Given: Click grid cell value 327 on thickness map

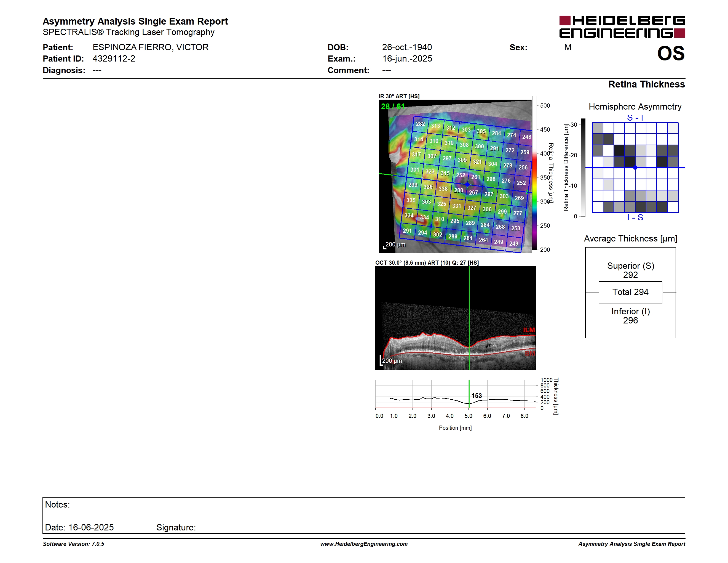Looking at the screenshot, I should point(472,208).
